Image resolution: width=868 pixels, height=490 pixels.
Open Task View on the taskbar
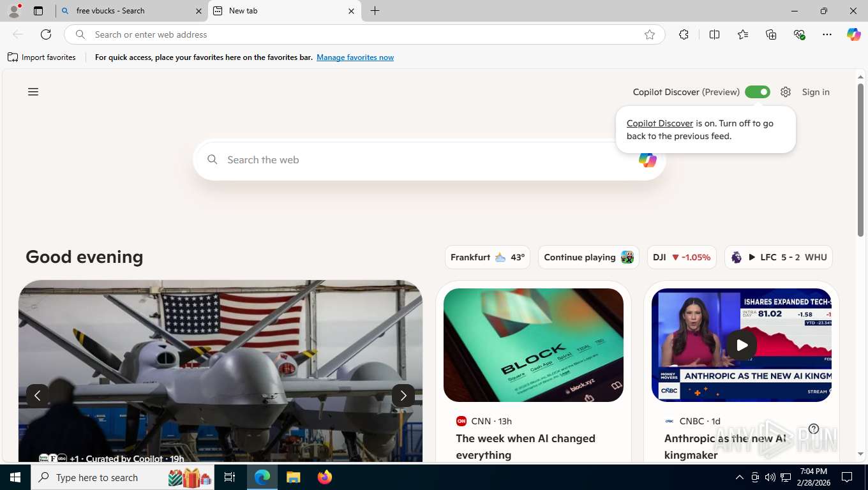pyautogui.click(x=230, y=477)
